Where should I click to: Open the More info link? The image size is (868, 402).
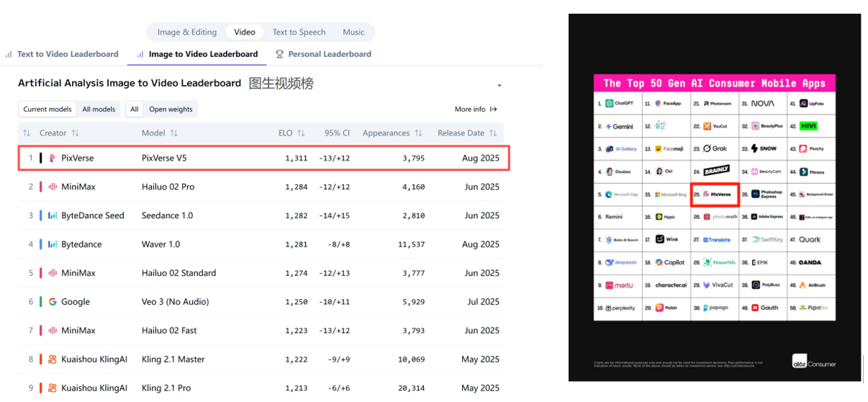click(x=476, y=110)
